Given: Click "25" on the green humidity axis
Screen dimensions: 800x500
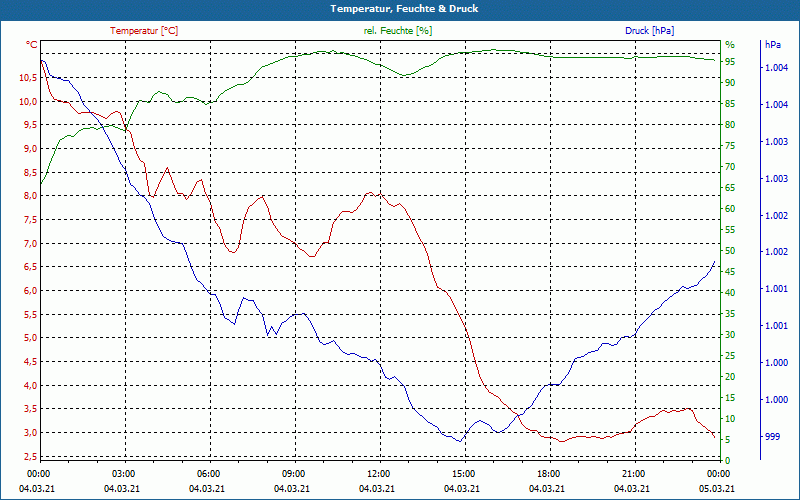Looking at the screenshot, I should coord(730,356).
